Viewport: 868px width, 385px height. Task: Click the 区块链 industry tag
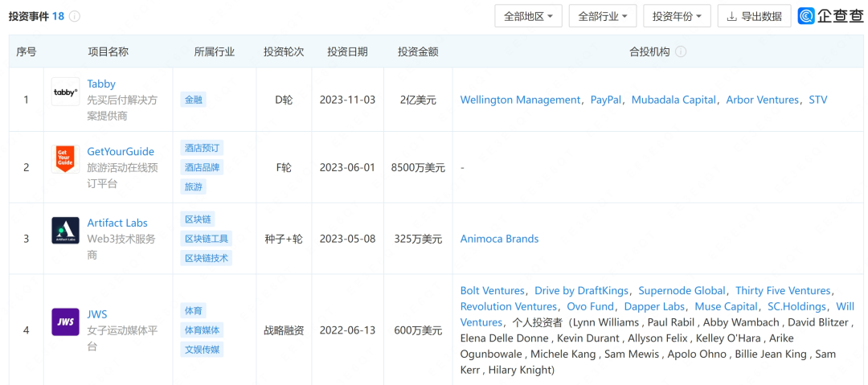(198, 219)
